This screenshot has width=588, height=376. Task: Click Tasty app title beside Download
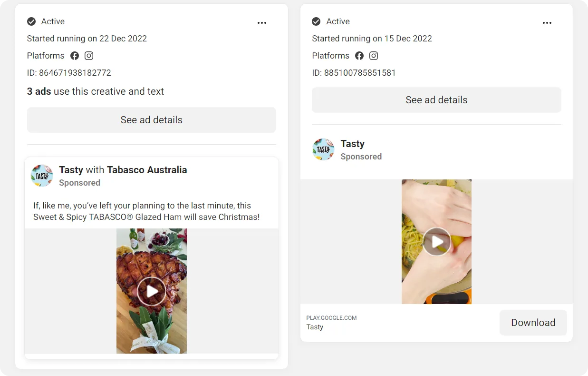[315, 327]
